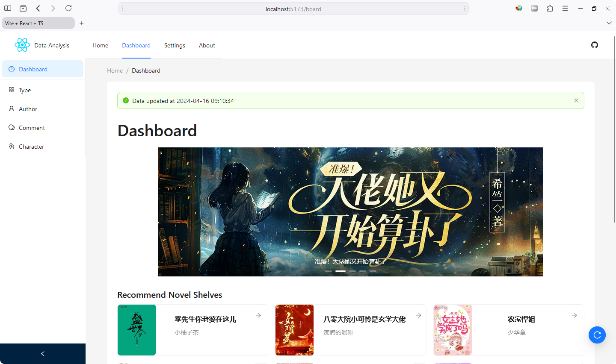Select Author in the sidebar menu

pos(42,109)
